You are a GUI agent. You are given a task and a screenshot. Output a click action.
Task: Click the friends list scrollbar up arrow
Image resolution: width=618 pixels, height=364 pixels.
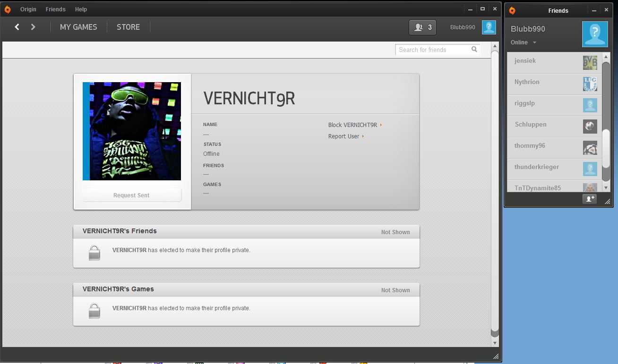(x=606, y=57)
